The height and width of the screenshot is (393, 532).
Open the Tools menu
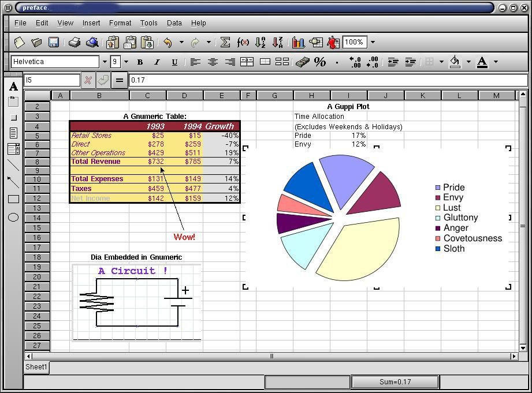(x=148, y=23)
